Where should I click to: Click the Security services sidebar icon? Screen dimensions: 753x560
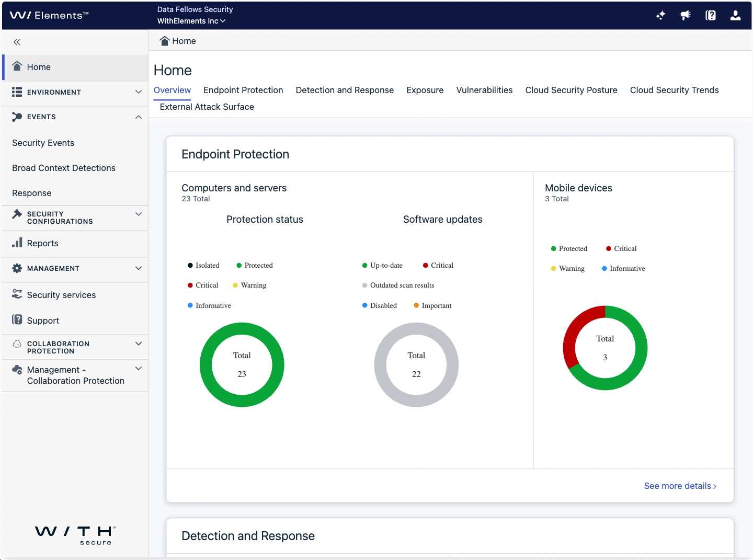coord(17,294)
